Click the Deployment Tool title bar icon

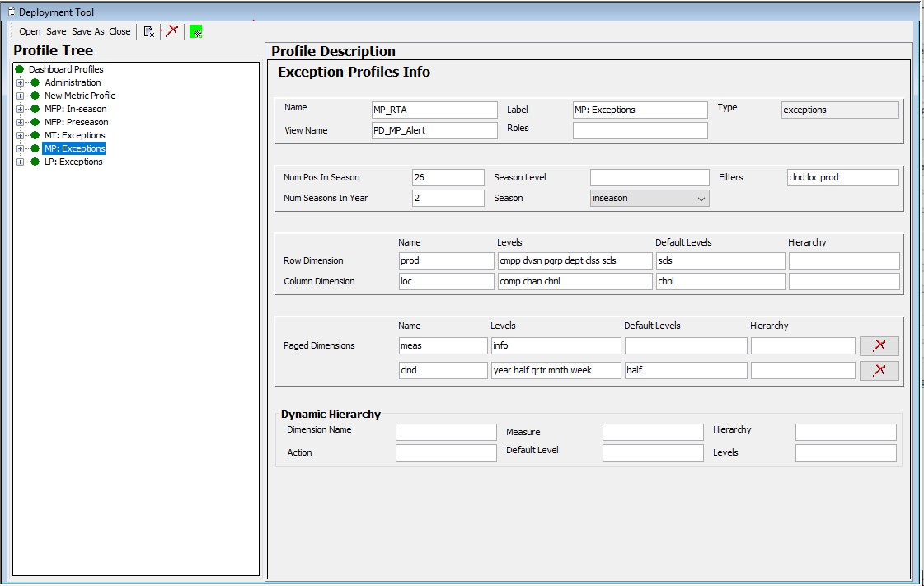(12, 12)
